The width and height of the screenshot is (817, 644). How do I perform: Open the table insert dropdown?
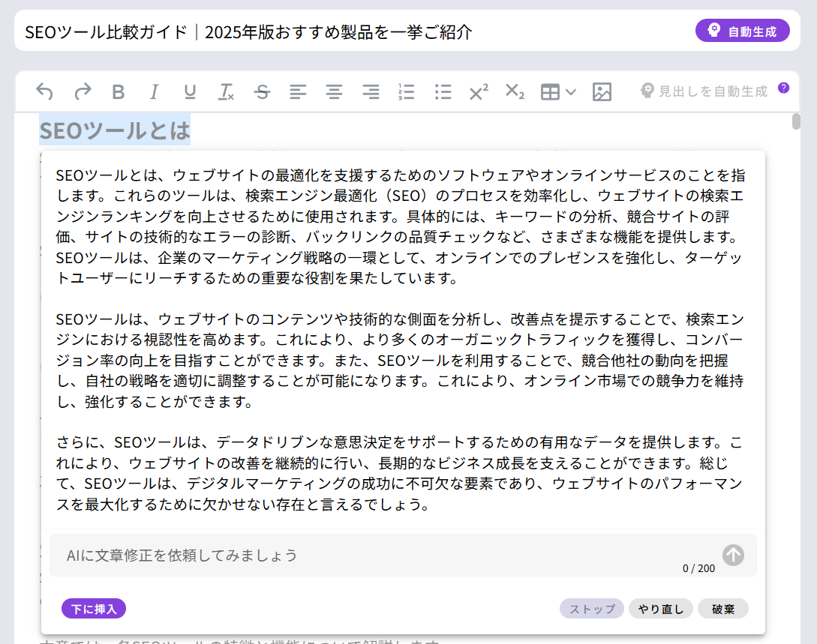(x=558, y=91)
